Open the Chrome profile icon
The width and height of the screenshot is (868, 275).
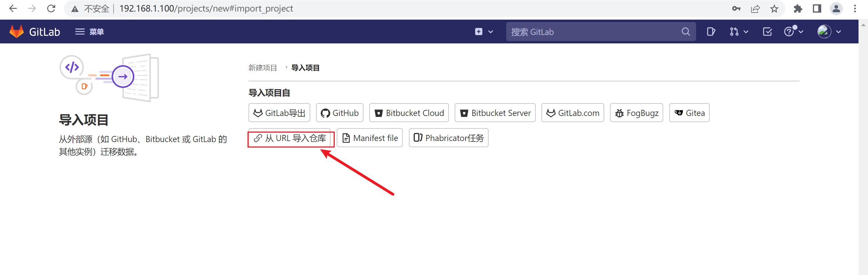pos(836,9)
